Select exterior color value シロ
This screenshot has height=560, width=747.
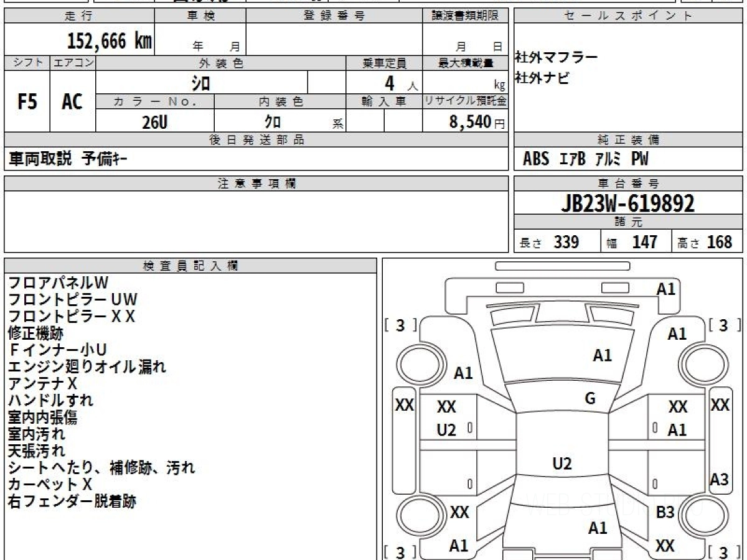coord(201,82)
